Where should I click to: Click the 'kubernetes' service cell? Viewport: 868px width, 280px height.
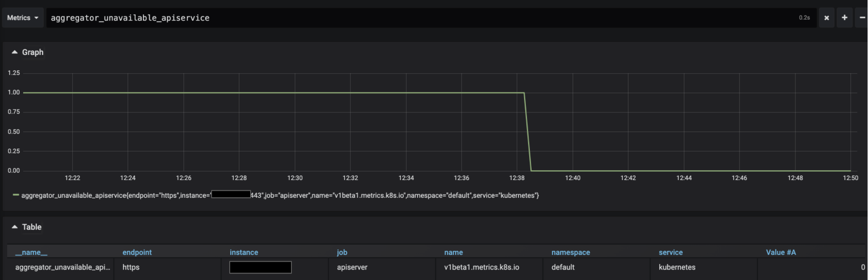pyautogui.click(x=677, y=267)
